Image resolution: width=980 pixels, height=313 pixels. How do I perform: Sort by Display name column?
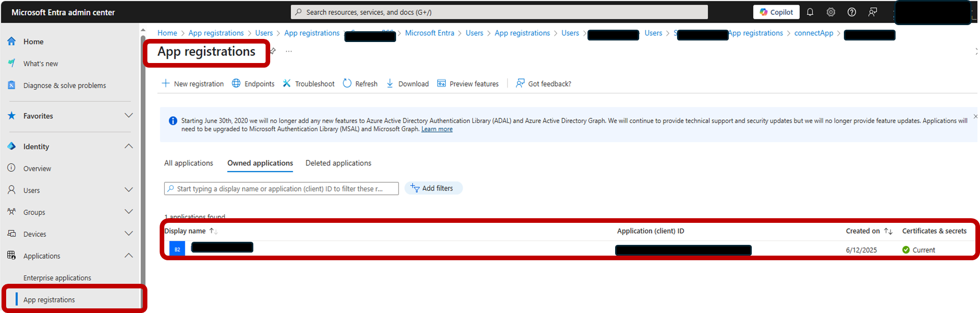point(190,231)
